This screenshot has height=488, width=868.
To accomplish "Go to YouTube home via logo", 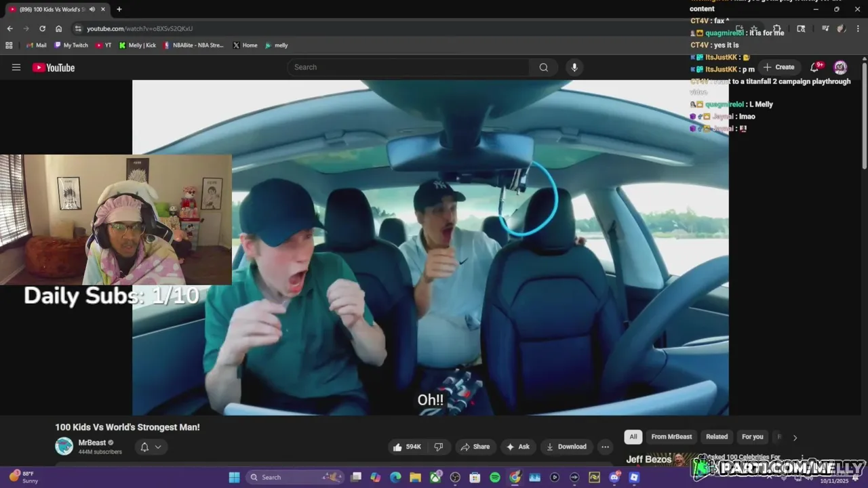I will point(54,67).
